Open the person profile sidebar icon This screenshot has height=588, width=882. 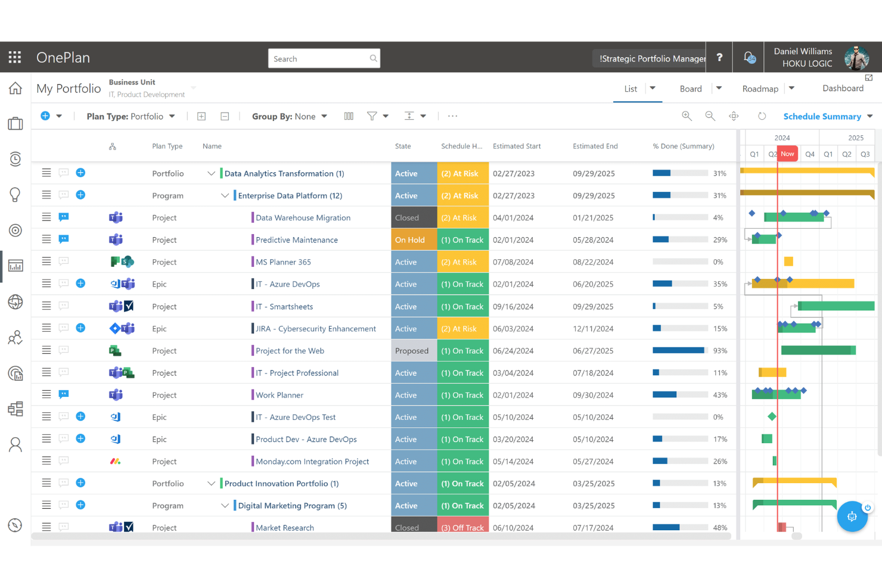coord(15,444)
